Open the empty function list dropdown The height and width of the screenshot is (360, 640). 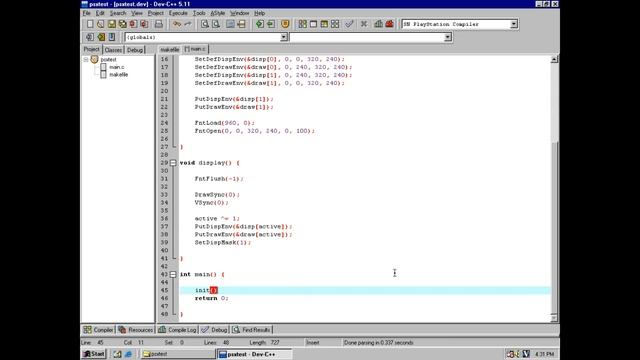coord(448,37)
